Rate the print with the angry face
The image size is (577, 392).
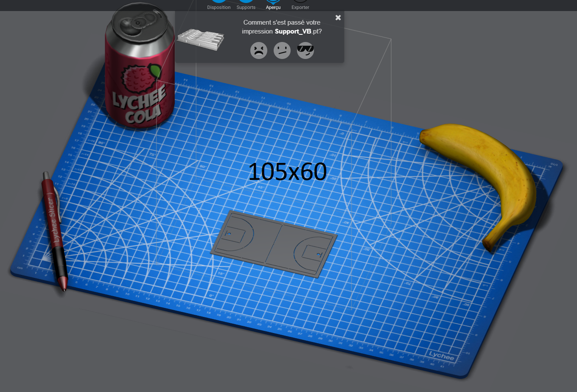coord(259,50)
